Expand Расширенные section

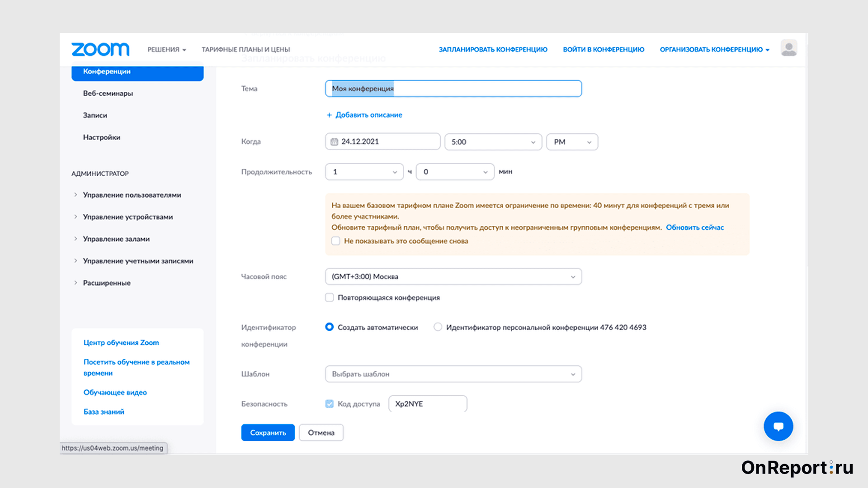tap(107, 283)
